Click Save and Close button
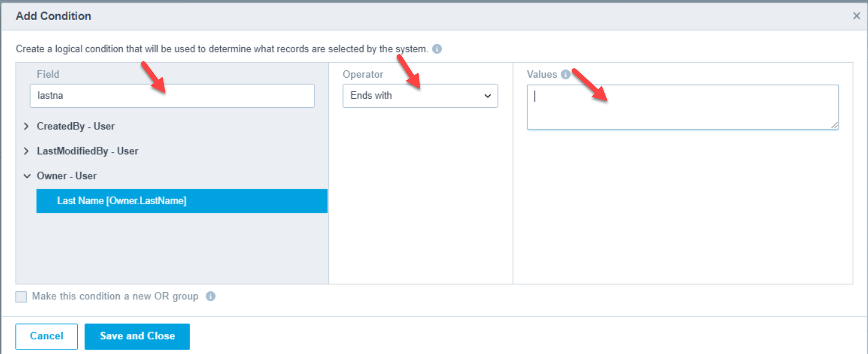 137,336
